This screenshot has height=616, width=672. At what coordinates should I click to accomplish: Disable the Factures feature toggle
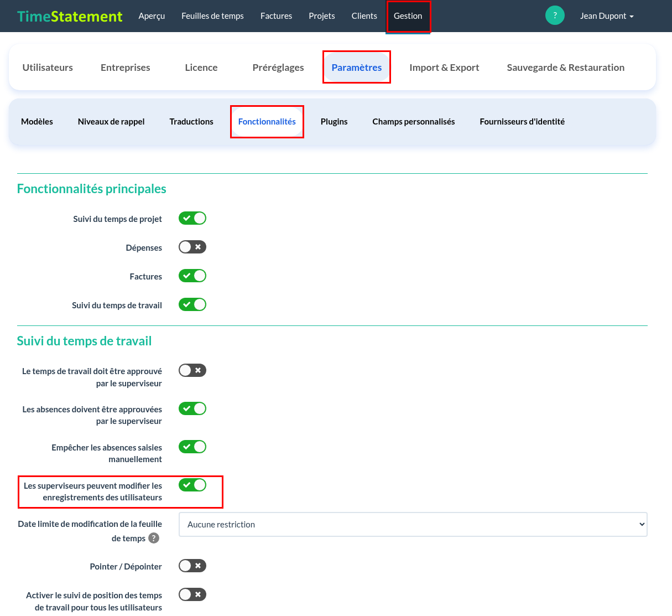pos(192,276)
